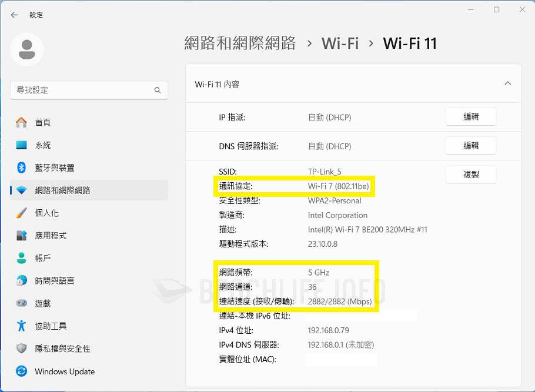Image resolution: width=535 pixels, height=392 pixels.
Task: Open the Wi-Fi breadcrumb link
Action: (x=340, y=43)
